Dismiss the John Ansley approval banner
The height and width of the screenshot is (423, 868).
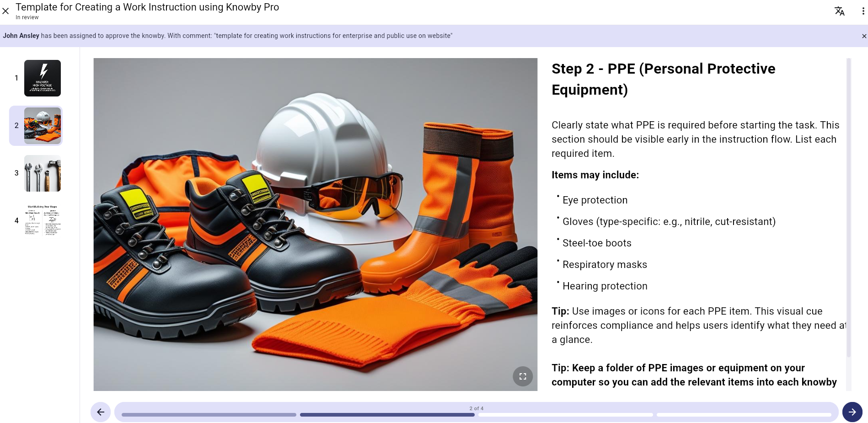pos(864,36)
